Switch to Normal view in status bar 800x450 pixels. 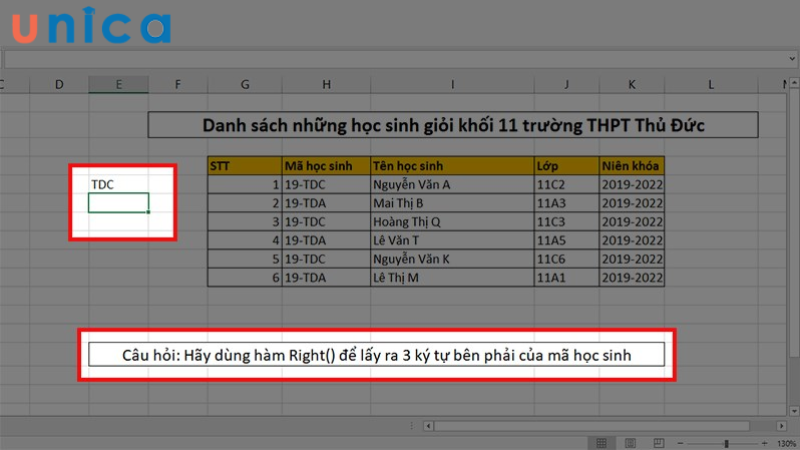(602, 443)
